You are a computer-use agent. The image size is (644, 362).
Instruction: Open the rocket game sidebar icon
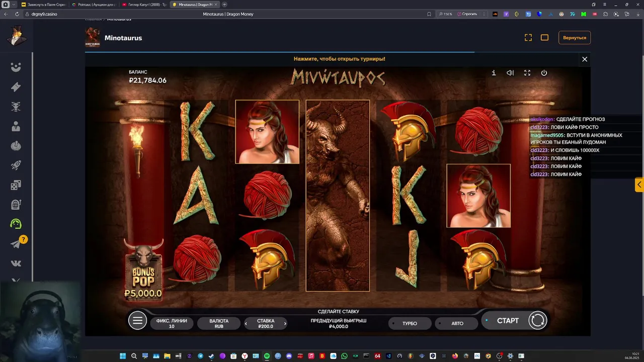coord(16,165)
